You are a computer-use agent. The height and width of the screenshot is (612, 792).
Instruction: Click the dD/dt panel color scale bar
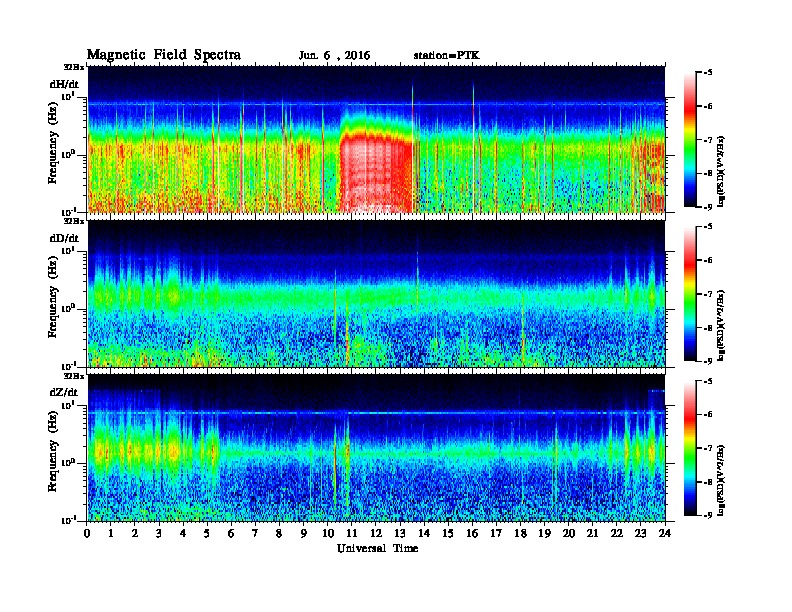[x=690, y=294]
